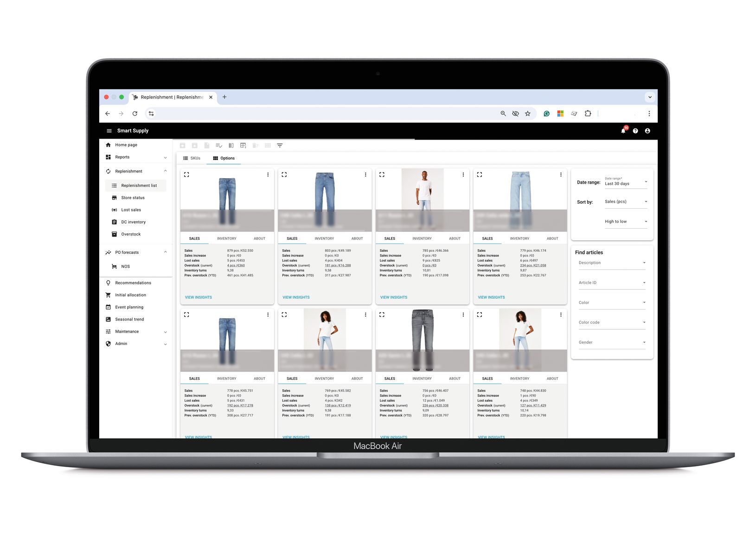This screenshot has height=539, width=756.
Task: Open more options on 803 pcs card
Action: (365, 175)
